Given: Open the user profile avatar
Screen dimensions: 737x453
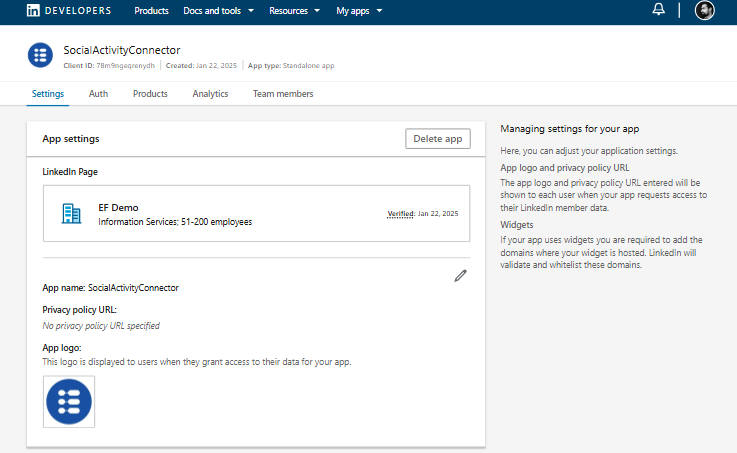Looking at the screenshot, I should click(x=705, y=10).
